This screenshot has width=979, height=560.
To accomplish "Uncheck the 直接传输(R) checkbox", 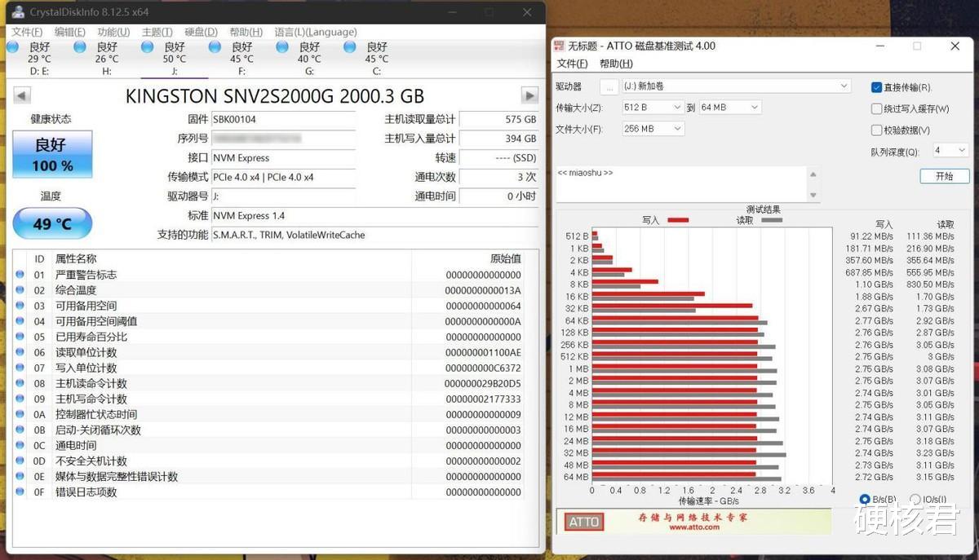I will 878,86.
